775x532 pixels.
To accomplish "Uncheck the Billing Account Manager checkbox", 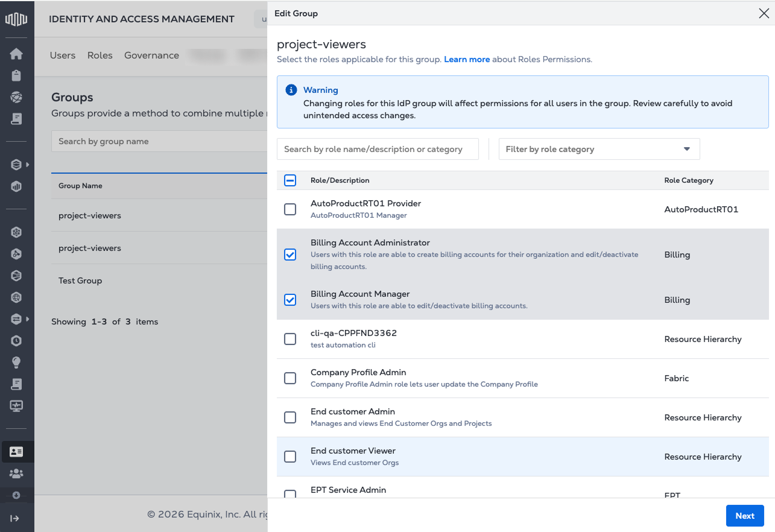I will pos(290,300).
